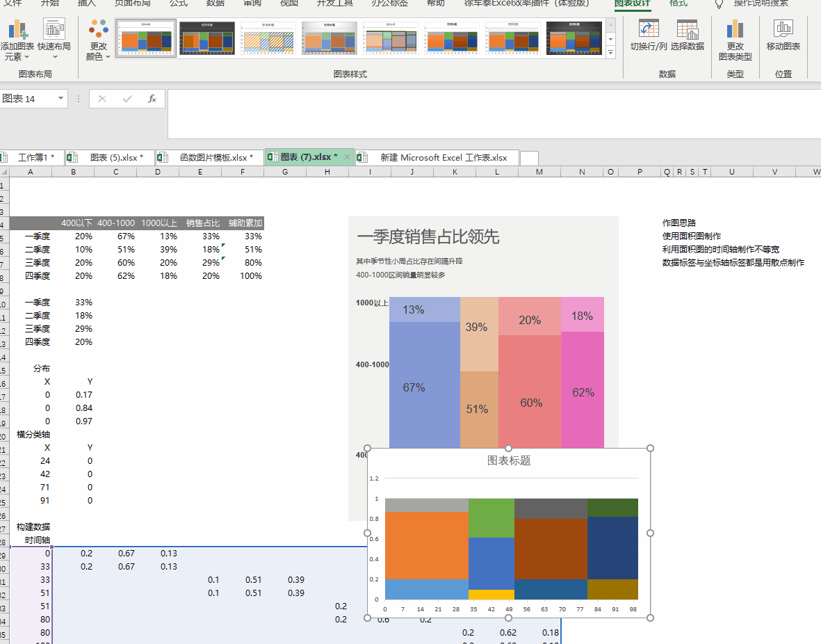Image resolution: width=821 pixels, height=644 pixels.
Task: Open Quick Layout (快速布局) gallery
Action: coord(54,40)
